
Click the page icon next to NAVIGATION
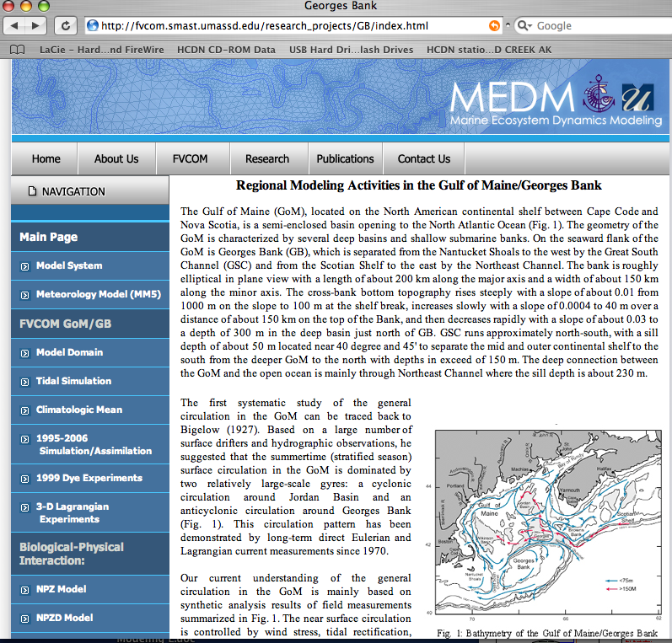coord(32,191)
